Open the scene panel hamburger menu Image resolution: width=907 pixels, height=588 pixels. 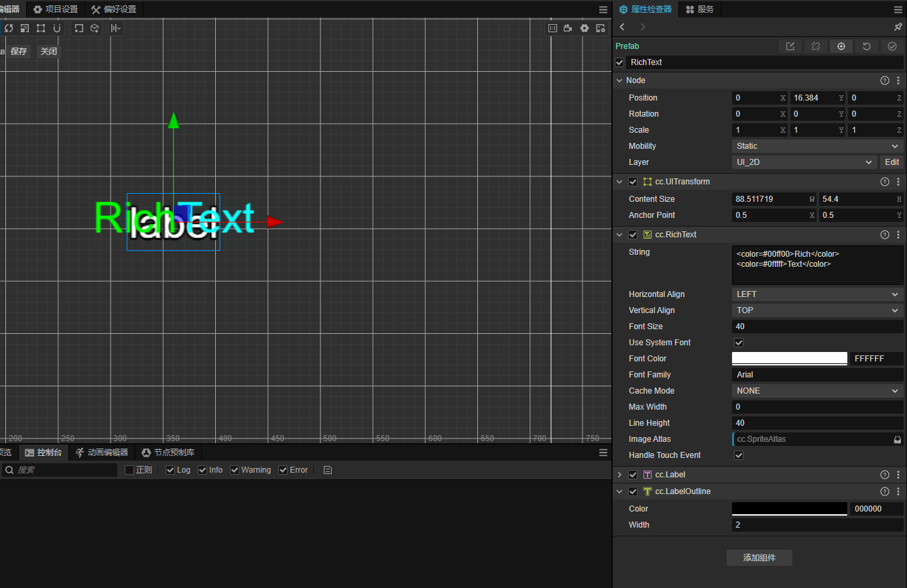[603, 9]
